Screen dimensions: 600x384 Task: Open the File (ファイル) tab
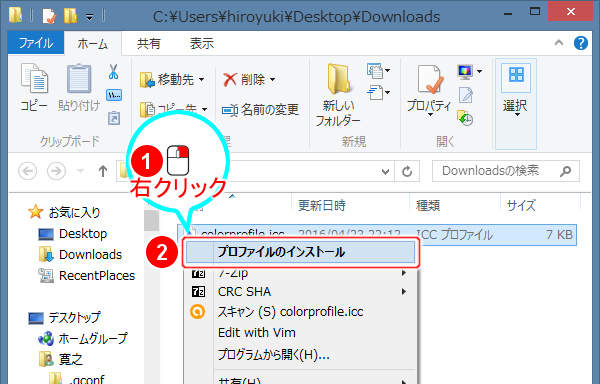click(x=36, y=43)
